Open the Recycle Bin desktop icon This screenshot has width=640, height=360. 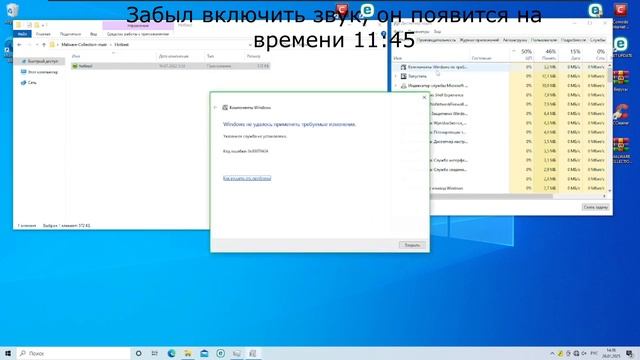point(11,11)
